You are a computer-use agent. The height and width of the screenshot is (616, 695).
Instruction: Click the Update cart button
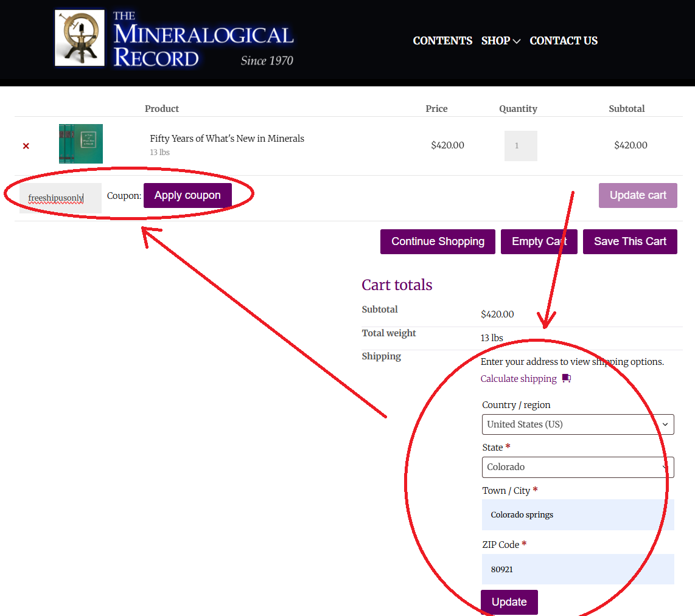pos(638,195)
